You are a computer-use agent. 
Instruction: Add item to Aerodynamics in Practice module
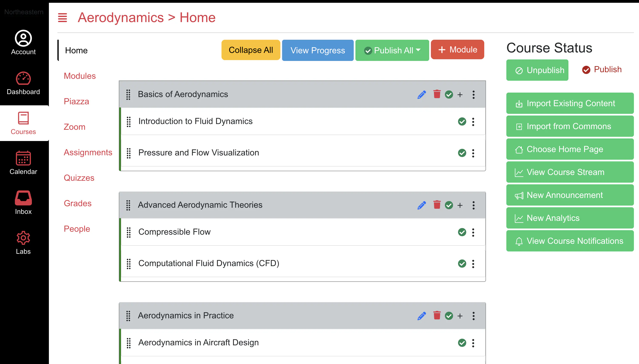[x=460, y=316]
